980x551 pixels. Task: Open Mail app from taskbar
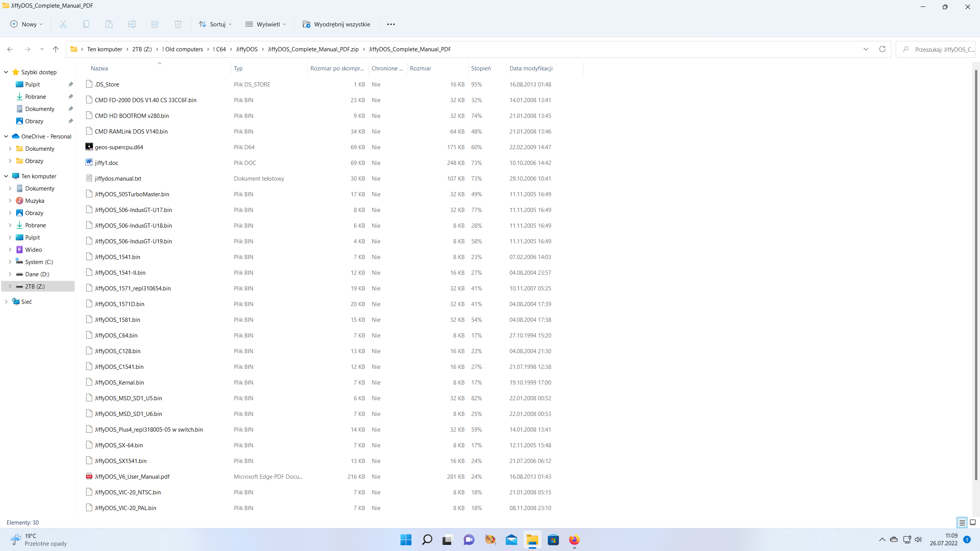(511, 540)
